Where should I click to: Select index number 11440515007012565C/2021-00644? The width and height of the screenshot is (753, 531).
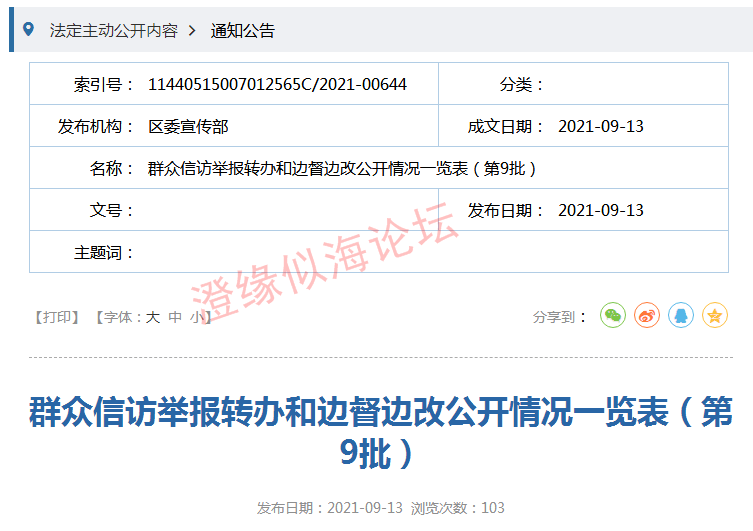pyautogui.click(x=277, y=84)
